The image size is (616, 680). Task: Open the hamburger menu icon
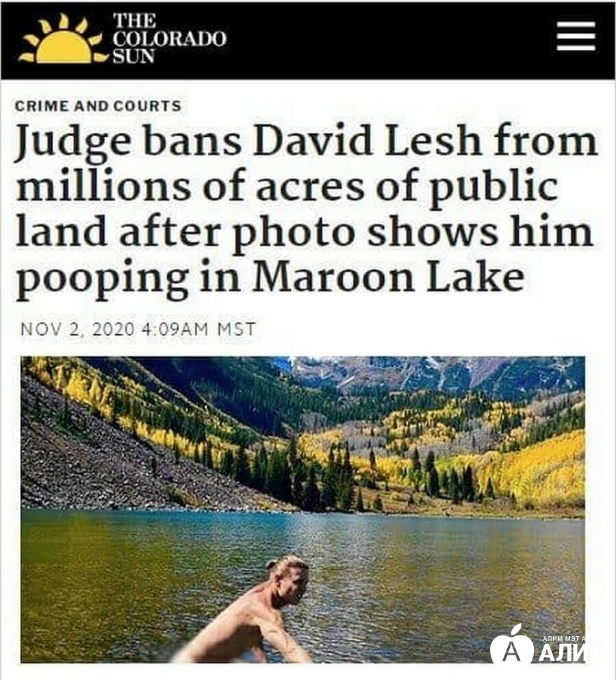pos(576,36)
